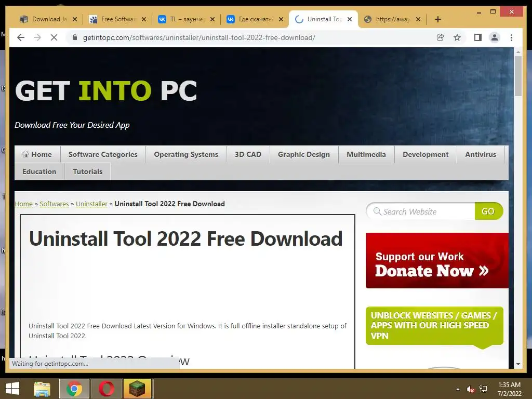Image resolution: width=532 pixels, height=399 pixels.
Task: Open the Chrome three-dot menu
Action: pos(511,37)
